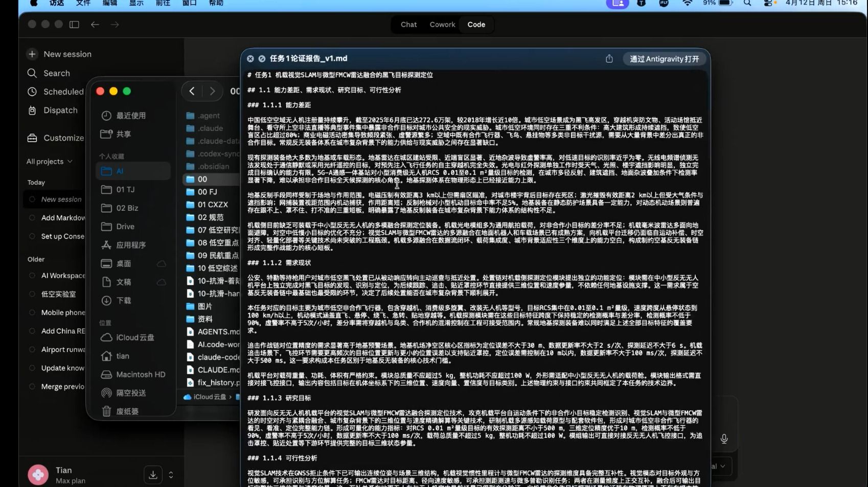Click the microphone voice input icon

(x=724, y=439)
